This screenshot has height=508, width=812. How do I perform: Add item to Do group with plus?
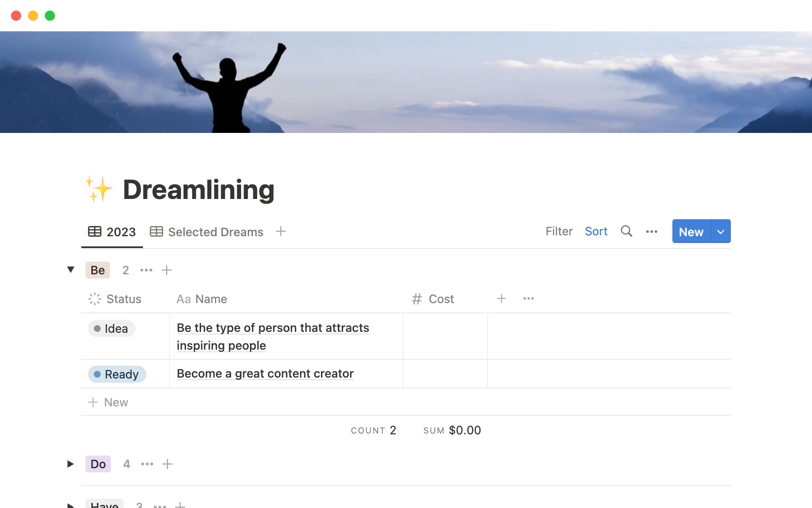point(167,464)
